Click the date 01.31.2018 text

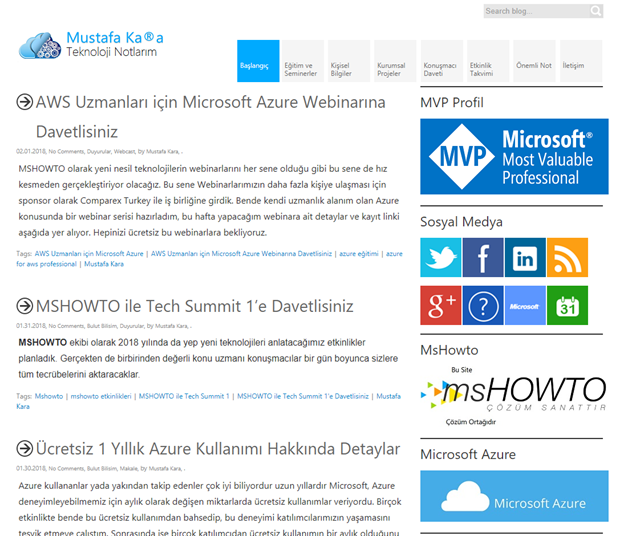(31, 326)
